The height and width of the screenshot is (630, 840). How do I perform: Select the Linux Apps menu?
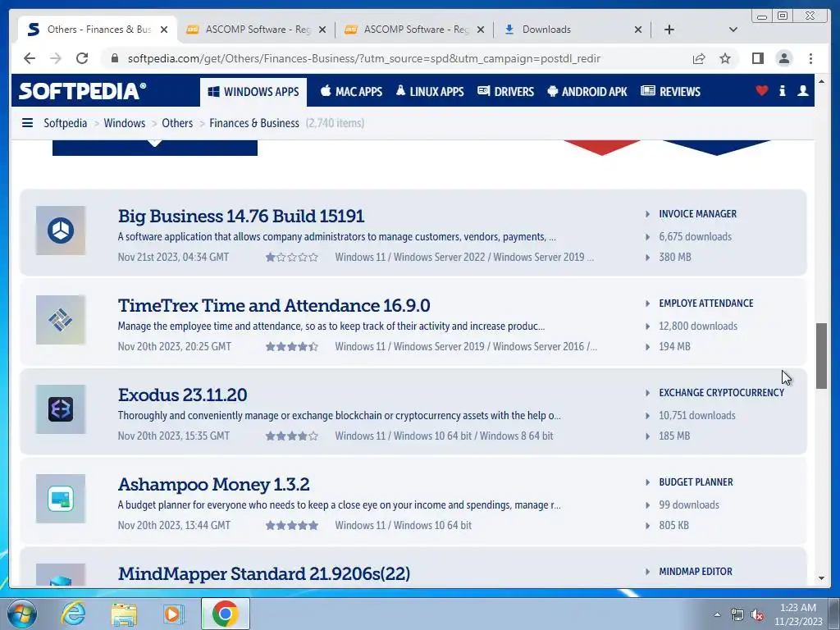(430, 92)
